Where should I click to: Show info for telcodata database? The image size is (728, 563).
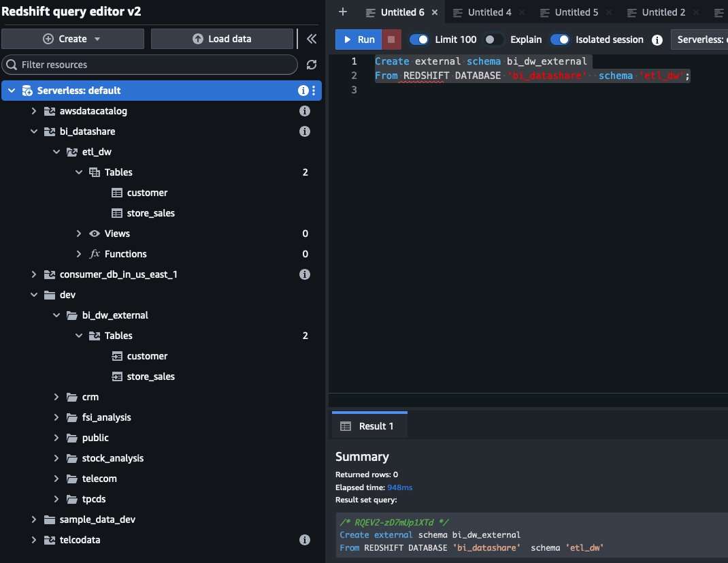pyautogui.click(x=305, y=540)
